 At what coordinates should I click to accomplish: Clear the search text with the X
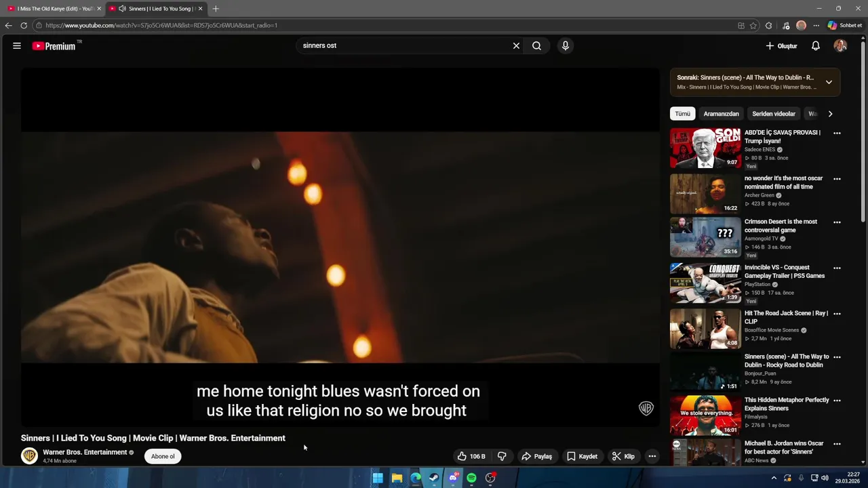pos(516,46)
